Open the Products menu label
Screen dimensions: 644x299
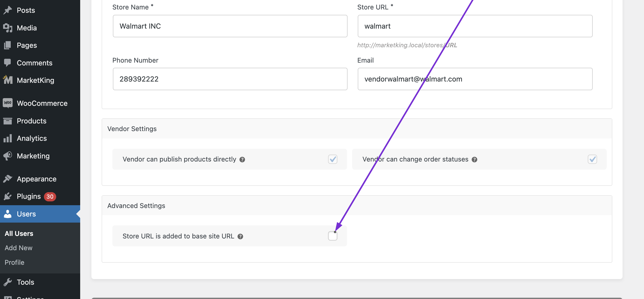click(x=32, y=121)
